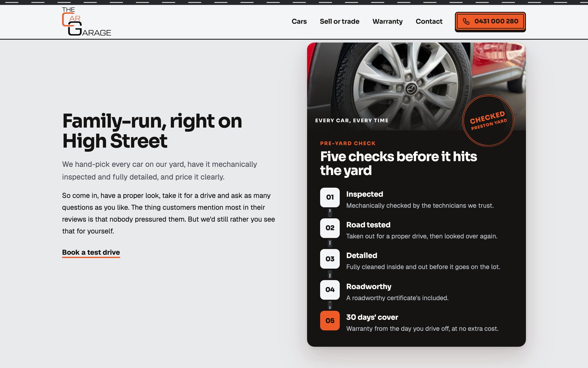The image size is (588, 368).
Task: Click 'Warranty from the day you drive off' text
Action: 422,329
